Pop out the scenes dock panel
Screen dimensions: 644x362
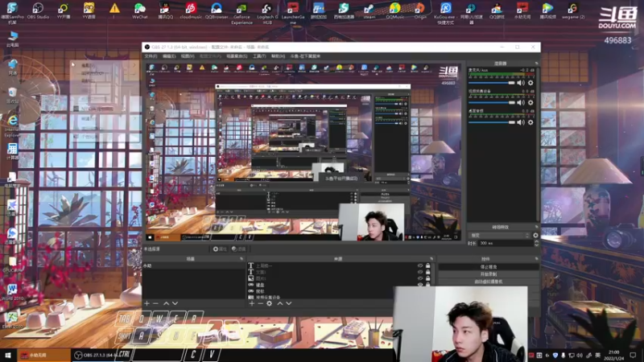point(242,259)
